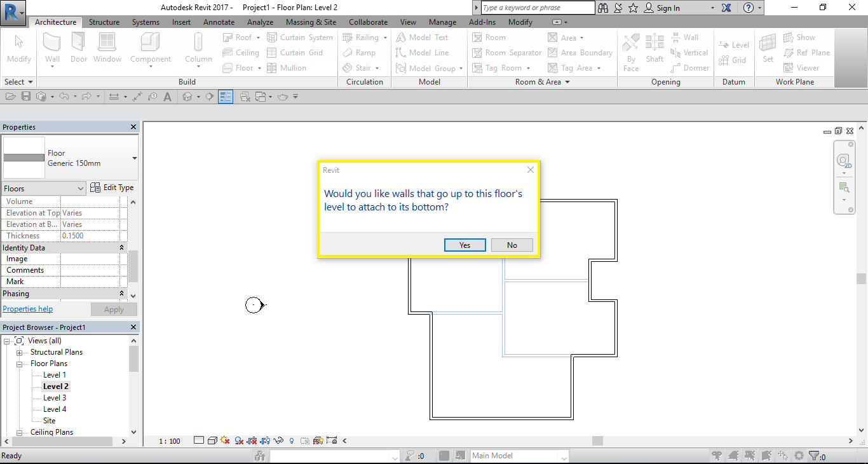This screenshot has height=464, width=868.
Task: Click the 1 : 100 view scale
Action: click(170, 440)
